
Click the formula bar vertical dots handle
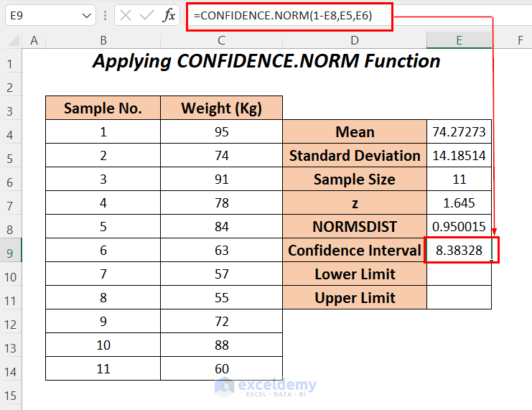pos(105,16)
